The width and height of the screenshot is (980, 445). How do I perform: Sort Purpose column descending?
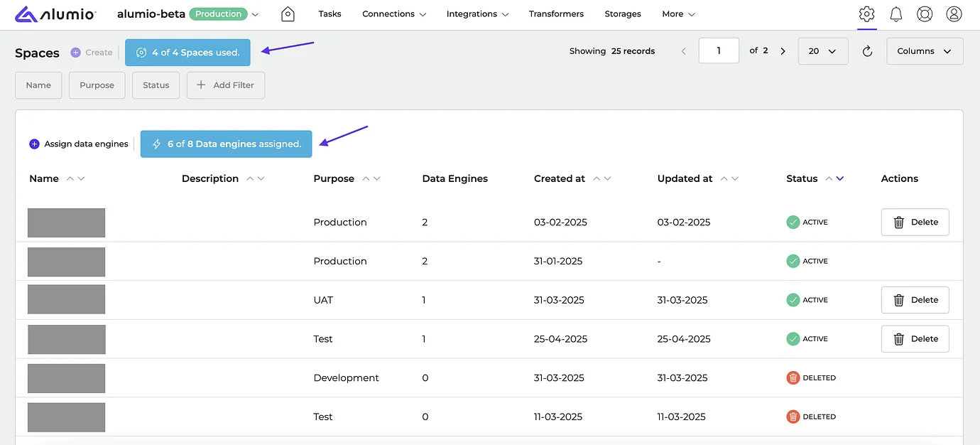(376, 178)
